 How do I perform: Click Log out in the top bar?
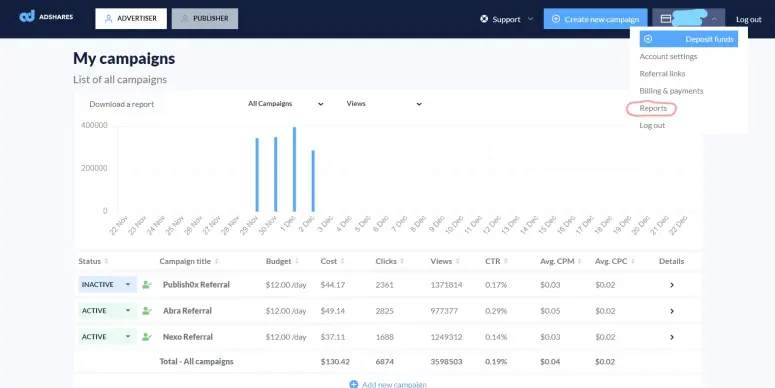[749, 19]
